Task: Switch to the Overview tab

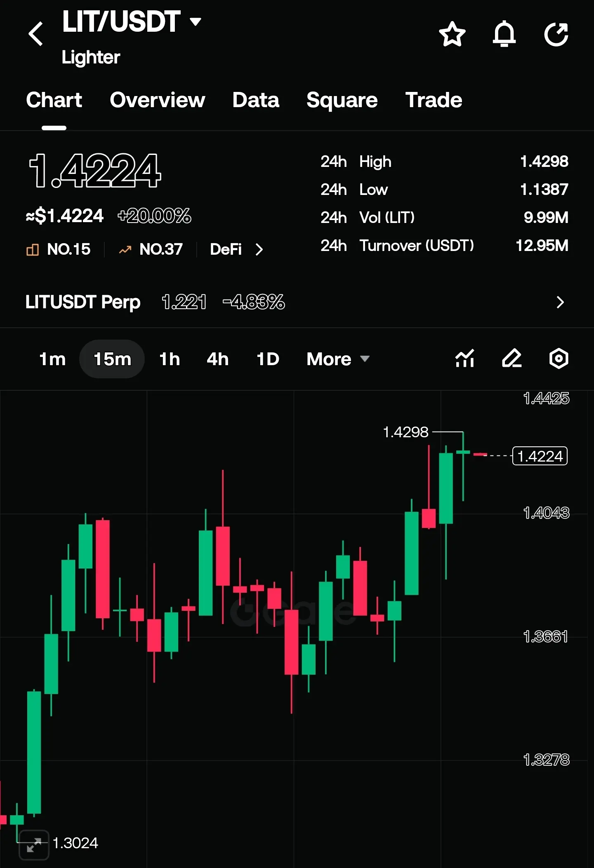Action: (158, 100)
